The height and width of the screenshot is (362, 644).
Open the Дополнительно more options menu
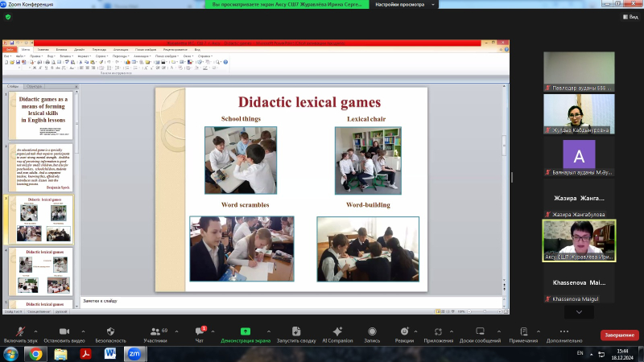(563, 331)
